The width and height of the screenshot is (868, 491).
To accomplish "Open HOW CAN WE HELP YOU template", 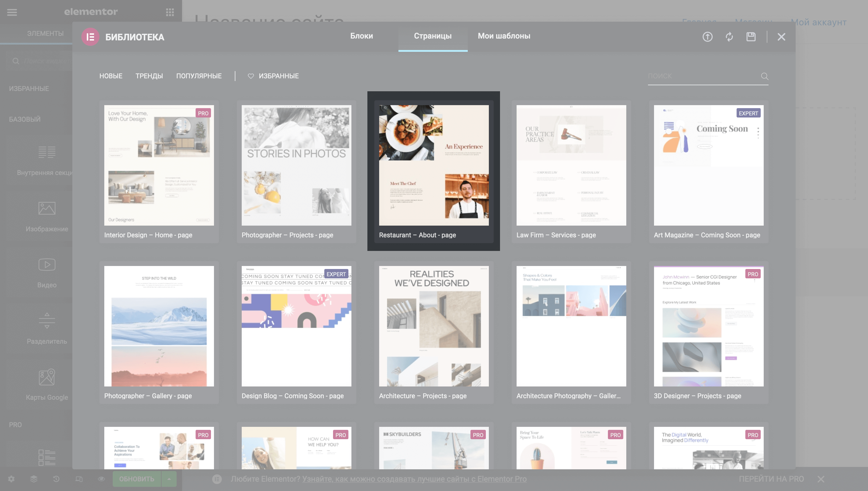I will click(296, 448).
